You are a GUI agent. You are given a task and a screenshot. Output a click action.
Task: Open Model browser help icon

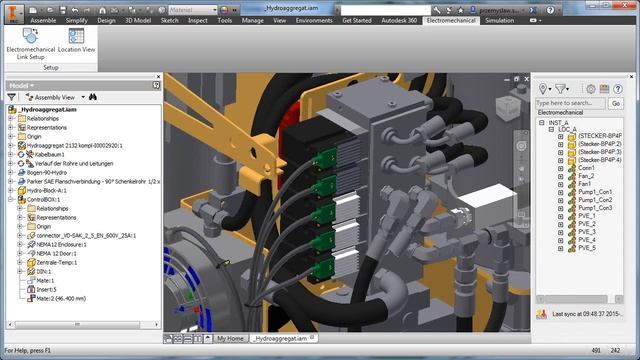coord(156,85)
